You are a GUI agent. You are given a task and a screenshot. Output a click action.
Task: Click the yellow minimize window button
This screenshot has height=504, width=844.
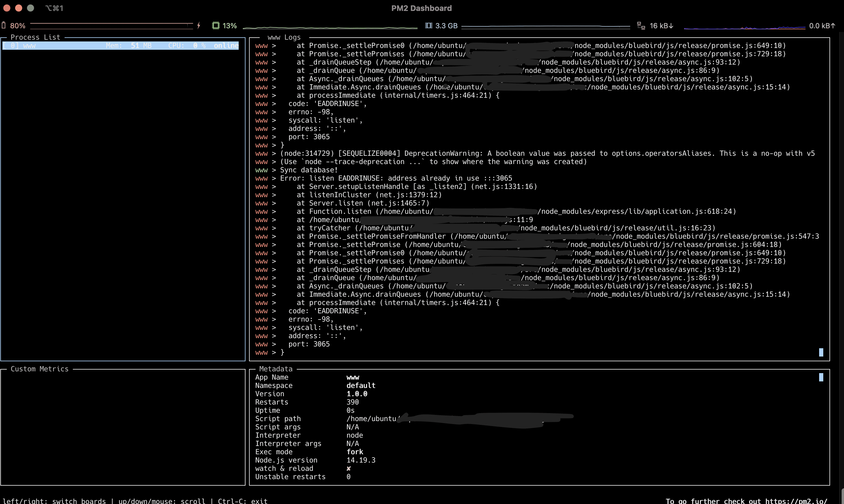click(x=19, y=8)
